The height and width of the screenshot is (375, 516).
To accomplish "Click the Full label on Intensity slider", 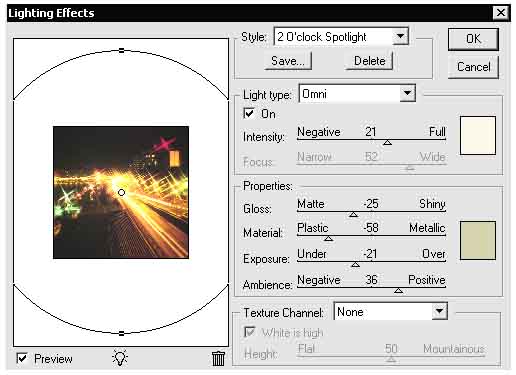I will coord(437,132).
